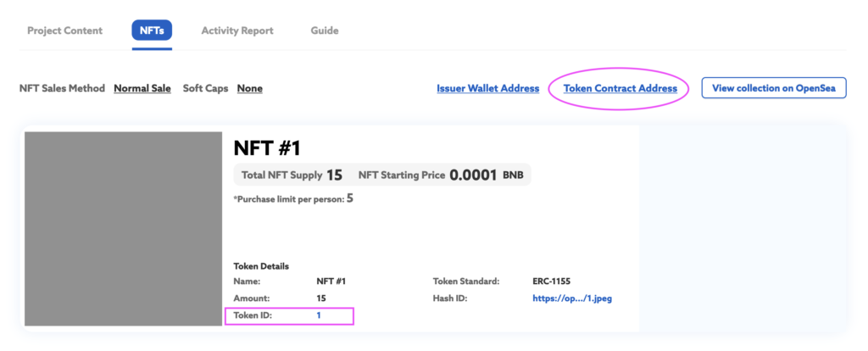The width and height of the screenshot is (868, 351).
Task: Click the gray NFT #1 image thumbnail
Action: point(124,229)
